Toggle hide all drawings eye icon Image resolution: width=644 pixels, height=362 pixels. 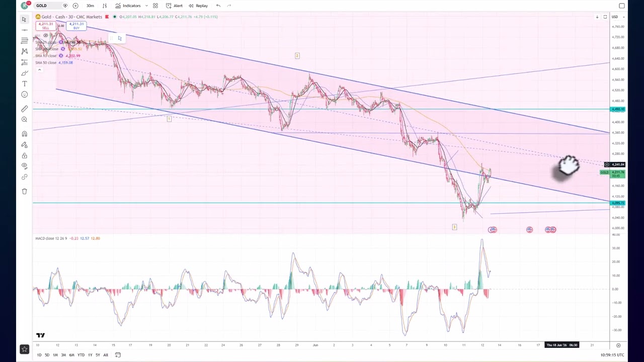pyautogui.click(x=24, y=166)
